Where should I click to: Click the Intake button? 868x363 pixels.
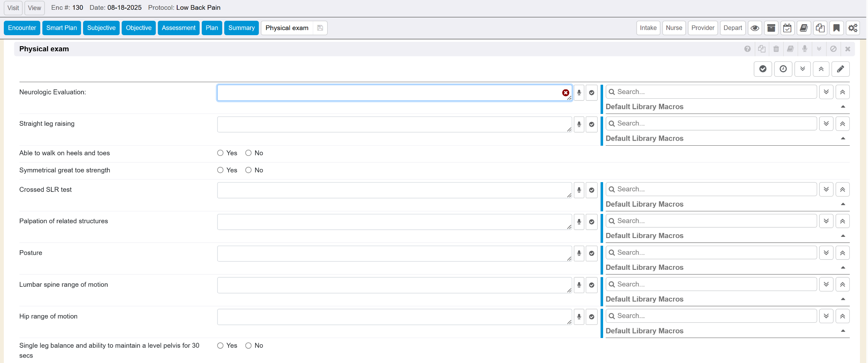(648, 28)
